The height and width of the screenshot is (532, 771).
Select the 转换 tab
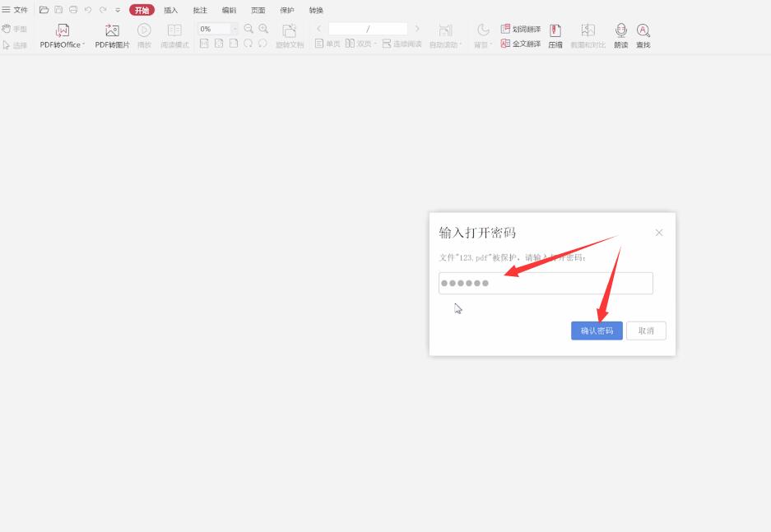tap(316, 11)
